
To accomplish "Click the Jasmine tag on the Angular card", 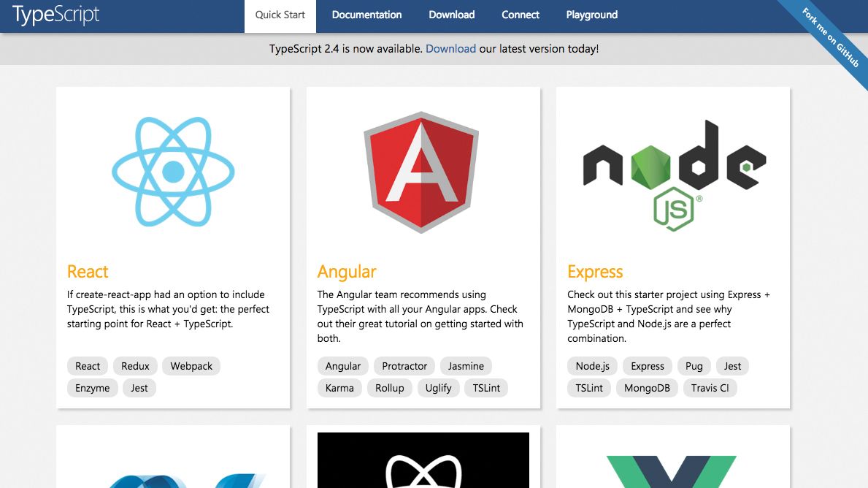I will (466, 365).
